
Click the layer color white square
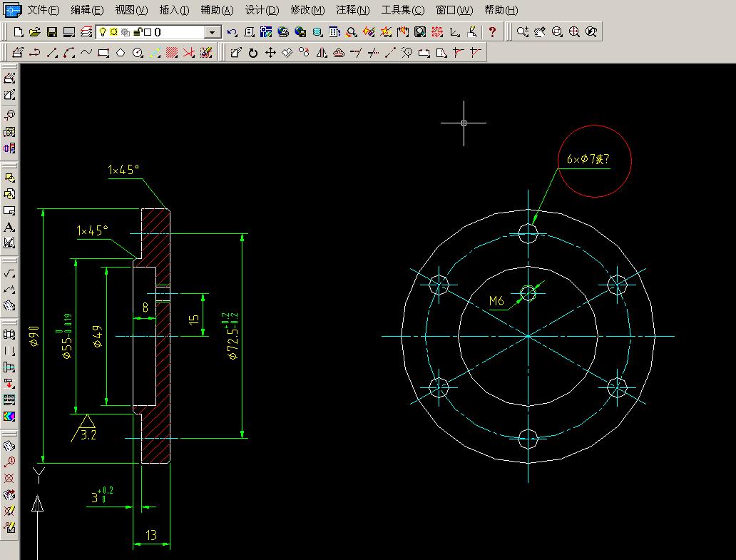(x=148, y=32)
